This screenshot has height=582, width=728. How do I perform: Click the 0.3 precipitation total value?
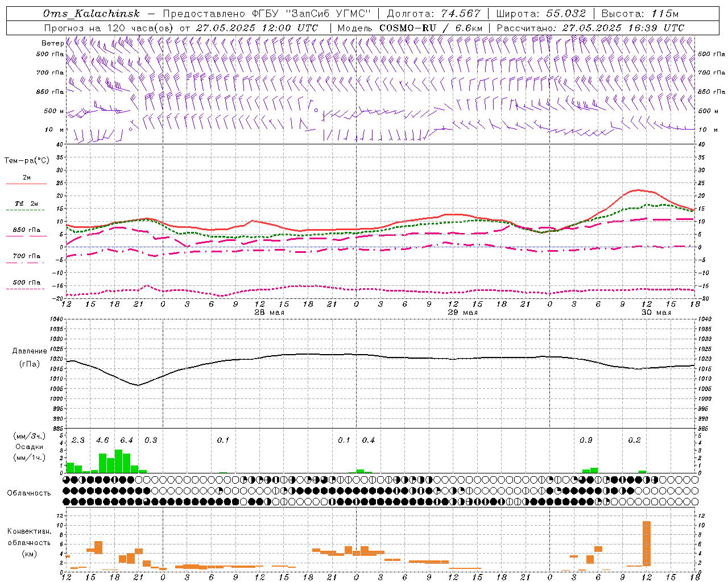pyautogui.click(x=151, y=440)
